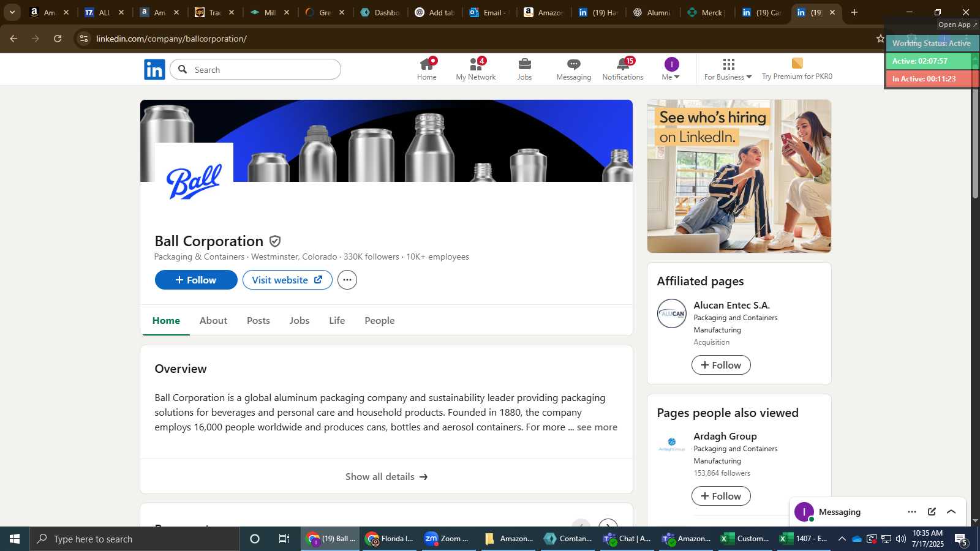This screenshot has width=980, height=551.
Task: Switch to the Dashboard browser tab
Action: click(x=380, y=12)
